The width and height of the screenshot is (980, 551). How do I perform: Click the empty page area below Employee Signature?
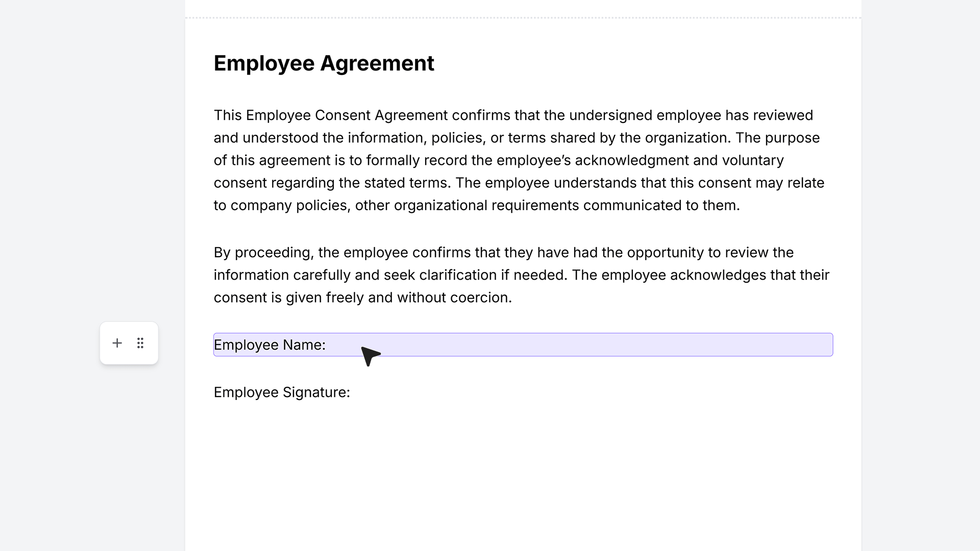(523, 474)
